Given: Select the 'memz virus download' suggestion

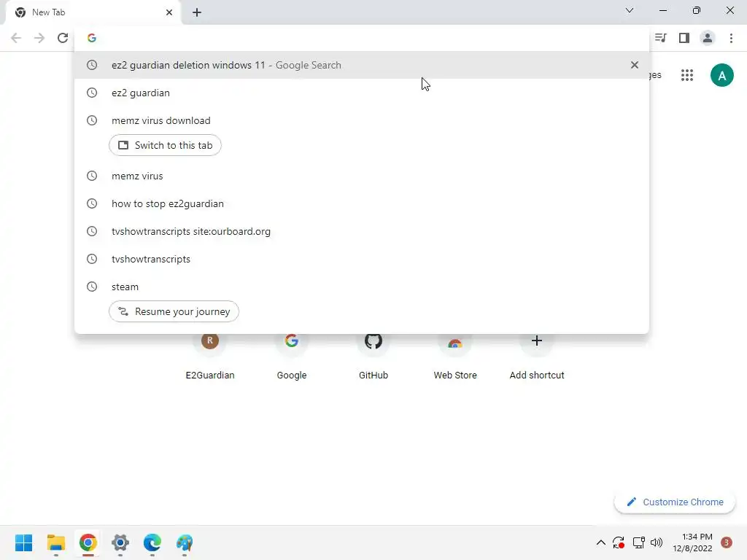Looking at the screenshot, I should (x=362, y=120).
